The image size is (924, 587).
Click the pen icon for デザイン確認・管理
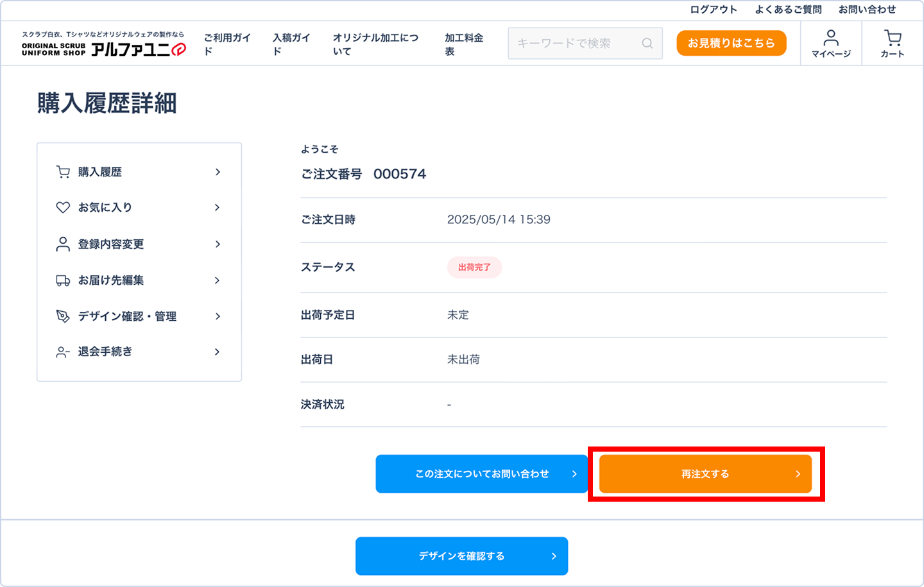(63, 316)
